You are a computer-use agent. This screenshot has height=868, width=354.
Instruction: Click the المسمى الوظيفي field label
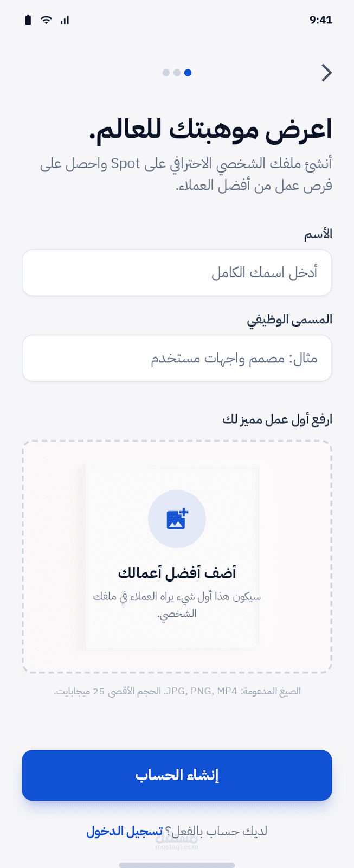[289, 320]
